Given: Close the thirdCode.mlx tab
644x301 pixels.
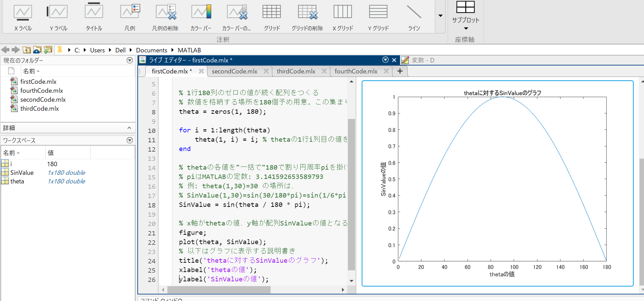Looking at the screenshot, I should pos(324,71).
